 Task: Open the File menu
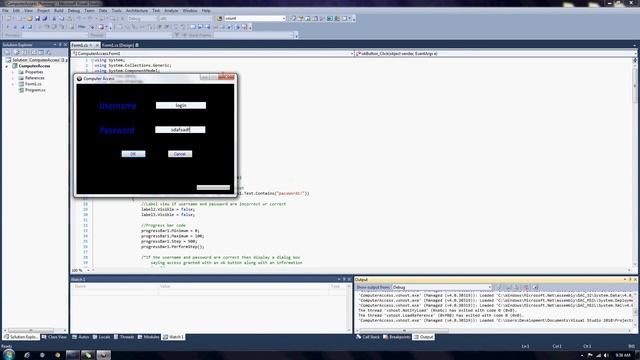5,11
